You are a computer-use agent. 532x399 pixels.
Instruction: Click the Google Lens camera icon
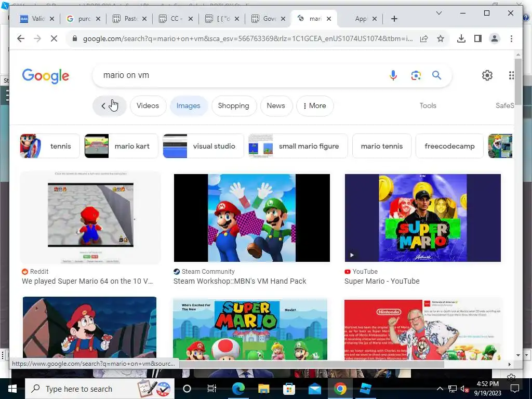(x=416, y=75)
